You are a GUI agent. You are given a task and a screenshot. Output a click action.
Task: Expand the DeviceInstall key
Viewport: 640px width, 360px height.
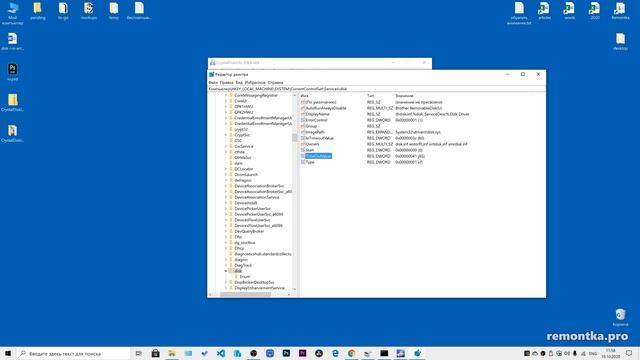click(226, 203)
